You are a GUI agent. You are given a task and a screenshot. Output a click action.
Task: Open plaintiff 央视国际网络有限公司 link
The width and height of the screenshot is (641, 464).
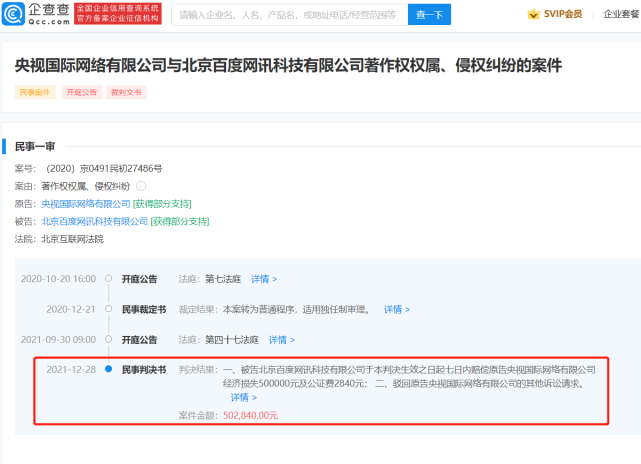[x=86, y=204]
